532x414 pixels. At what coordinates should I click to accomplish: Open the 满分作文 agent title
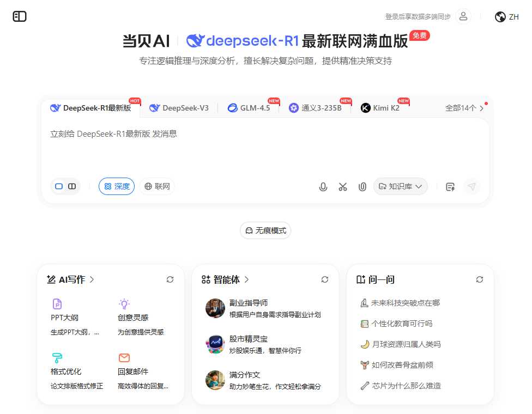[x=245, y=375]
